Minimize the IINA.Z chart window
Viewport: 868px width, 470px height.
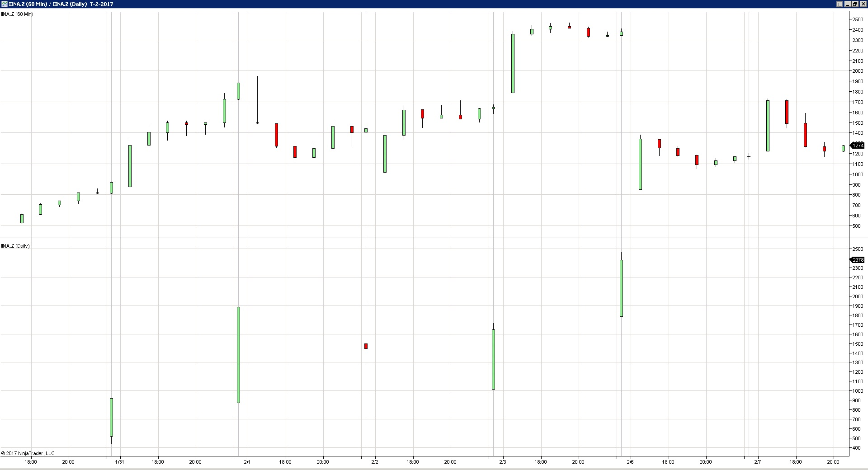[847, 4]
